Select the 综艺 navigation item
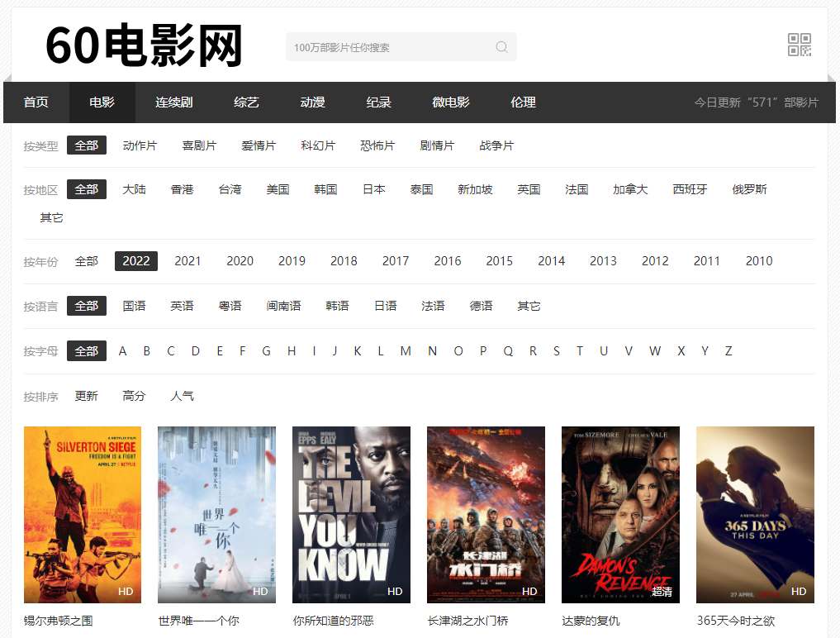This screenshot has width=840, height=638. [x=246, y=102]
